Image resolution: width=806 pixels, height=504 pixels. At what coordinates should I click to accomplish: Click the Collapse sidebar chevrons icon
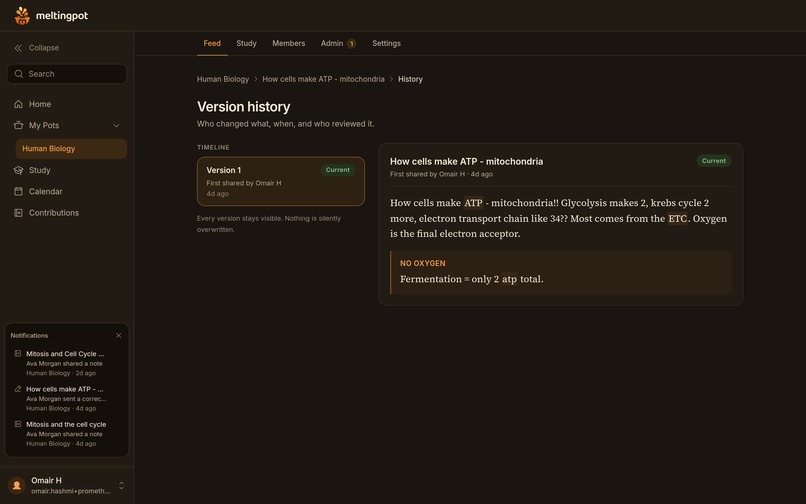click(x=18, y=48)
